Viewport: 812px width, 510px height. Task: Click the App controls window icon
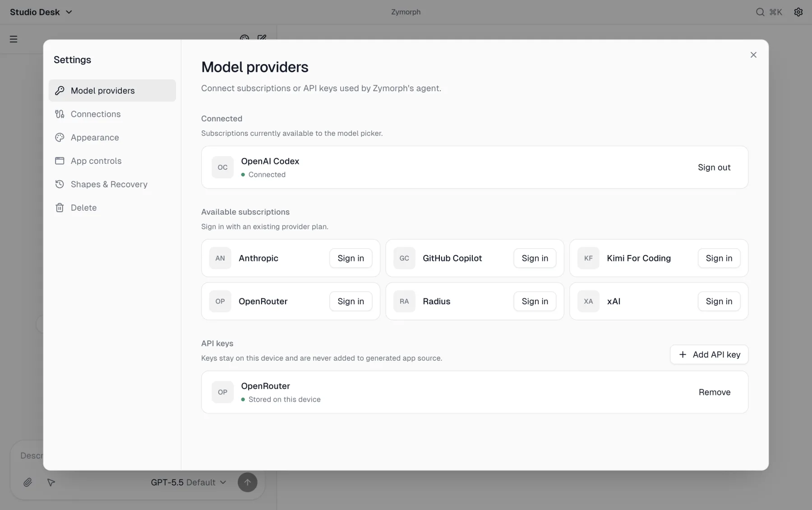(x=60, y=161)
